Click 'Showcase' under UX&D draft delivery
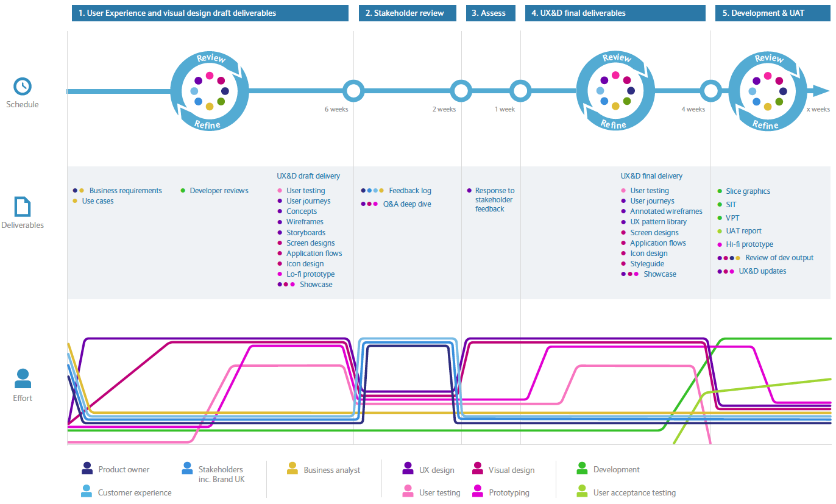The height and width of the screenshot is (504, 836). tap(316, 285)
